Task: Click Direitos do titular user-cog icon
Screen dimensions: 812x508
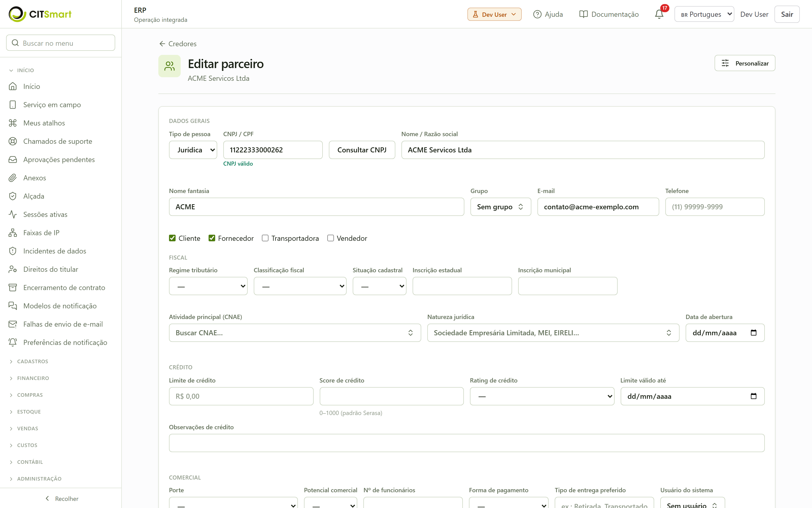Action: coord(13,269)
